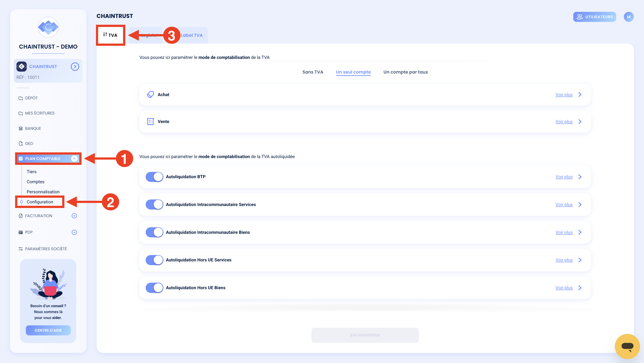Viewport: 644px width, 363px height.
Task: Select the Sans TVA mode
Action: click(313, 72)
